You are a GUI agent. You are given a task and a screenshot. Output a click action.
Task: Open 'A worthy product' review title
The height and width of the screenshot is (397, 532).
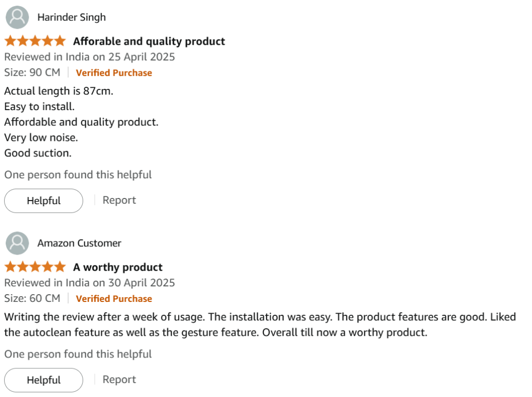[118, 268]
